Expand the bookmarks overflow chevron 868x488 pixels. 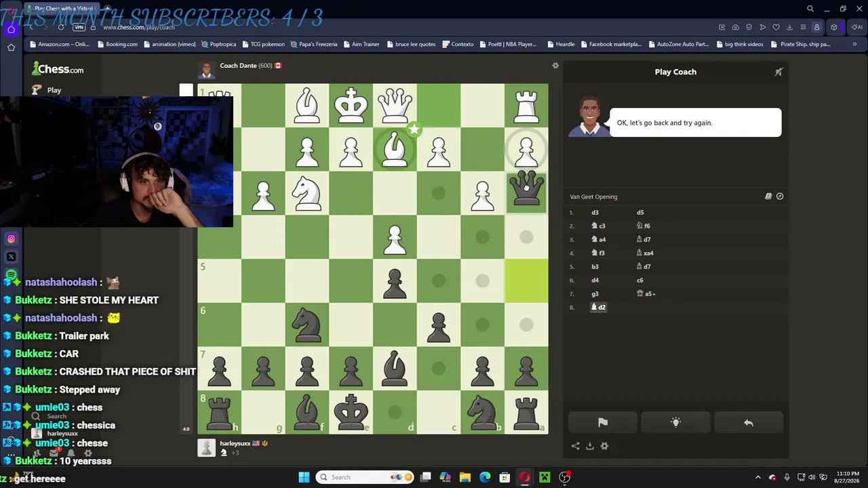[x=854, y=45]
